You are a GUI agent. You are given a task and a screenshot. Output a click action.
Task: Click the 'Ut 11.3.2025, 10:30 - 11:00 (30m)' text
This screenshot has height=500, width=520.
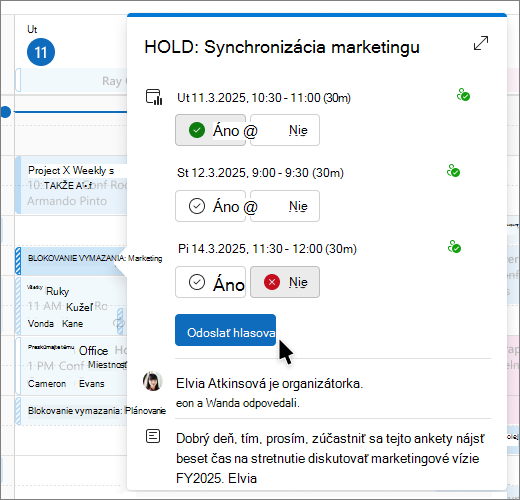tap(264, 98)
